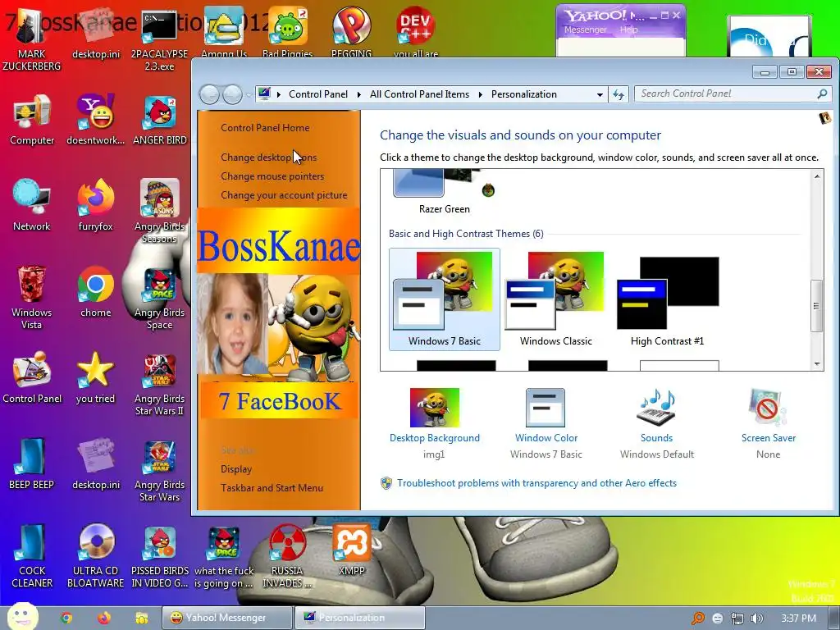Screen dimensions: 840x630
Task: Select doesntwork Yahoo desktop icon
Action: (x=95, y=121)
